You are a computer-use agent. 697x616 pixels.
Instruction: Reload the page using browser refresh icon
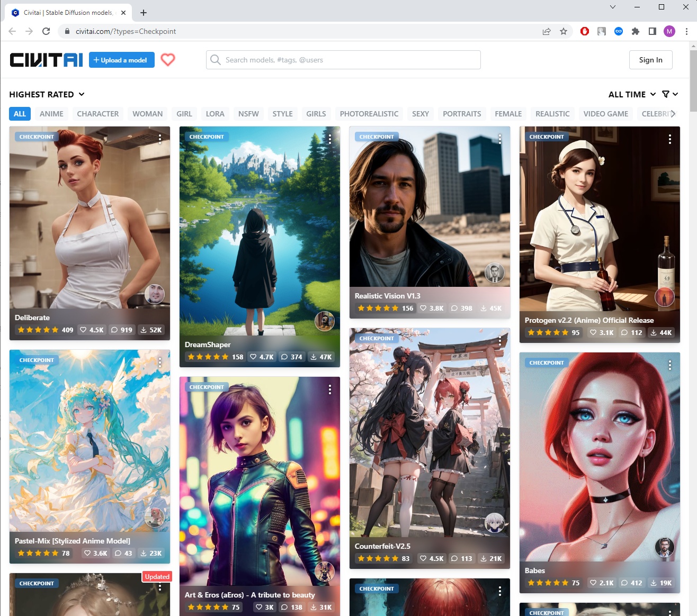(46, 31)
